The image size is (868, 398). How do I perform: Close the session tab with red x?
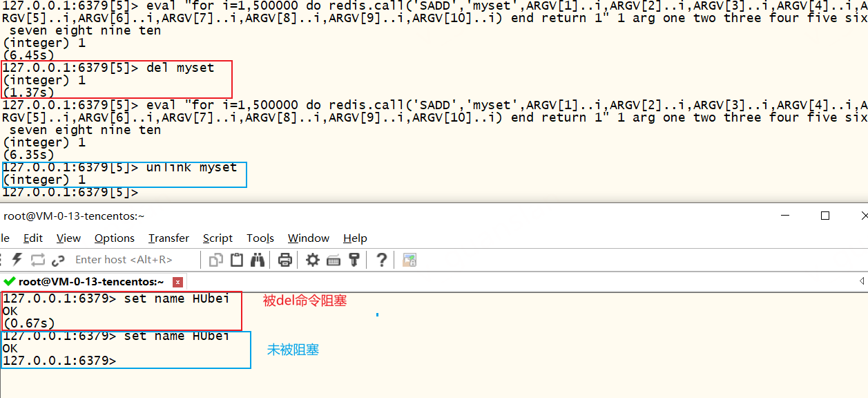177,282
